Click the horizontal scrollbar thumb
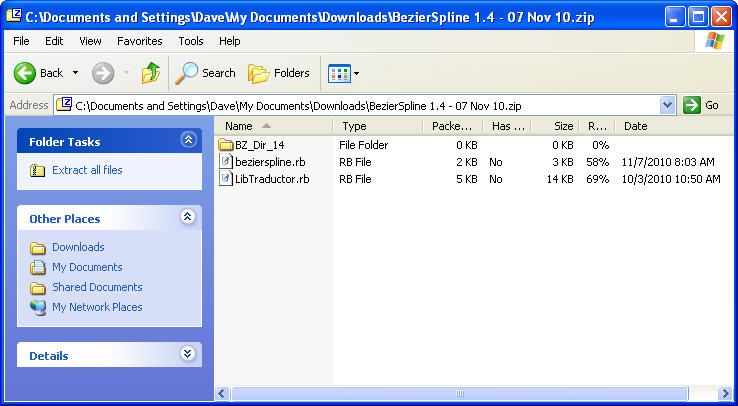Image resolution: width=738 pixels, height=406 pixels. pos(460,393)
